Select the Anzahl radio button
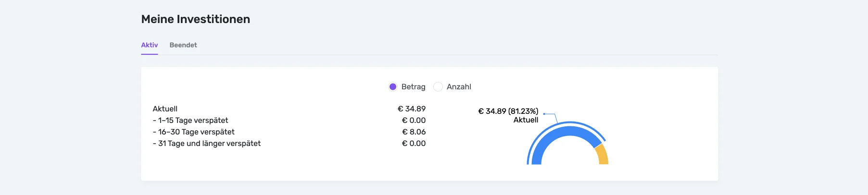 coord(438,87)
